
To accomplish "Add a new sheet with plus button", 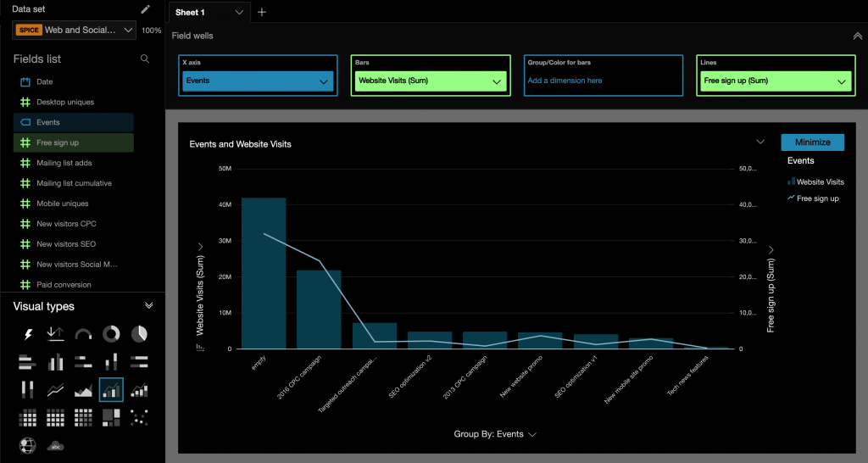I will click(x=262, y=12).
